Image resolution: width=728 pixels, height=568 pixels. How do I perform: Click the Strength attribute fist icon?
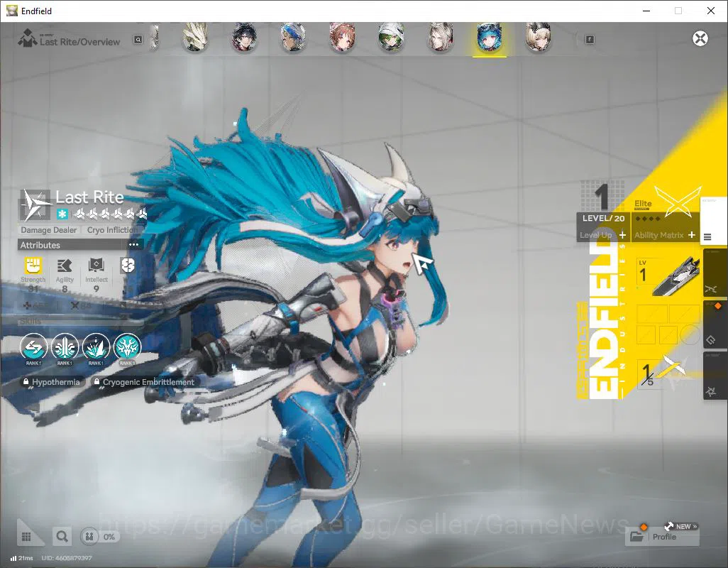(33, 266)
